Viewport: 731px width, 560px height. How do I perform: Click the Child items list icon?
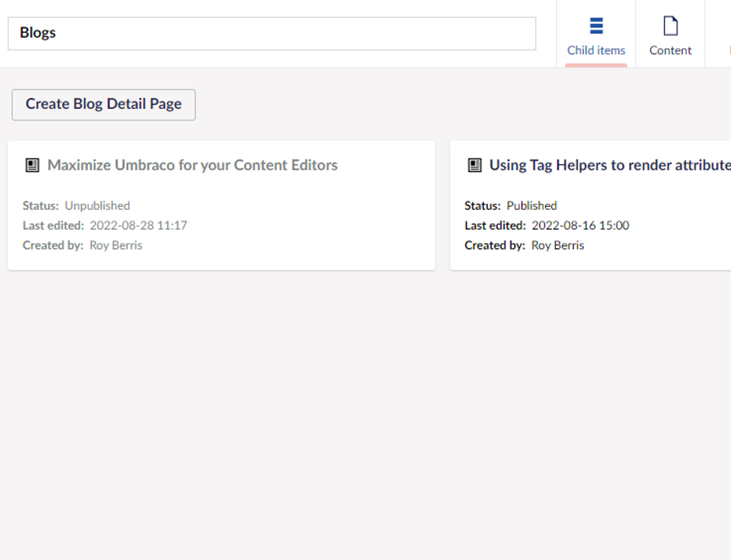[596, 26]
